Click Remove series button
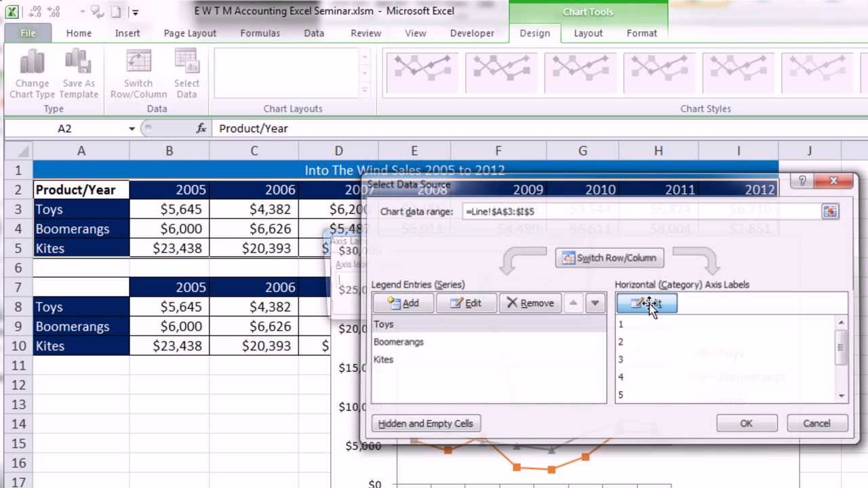This screenshot has height=488, width=868. 530,303
